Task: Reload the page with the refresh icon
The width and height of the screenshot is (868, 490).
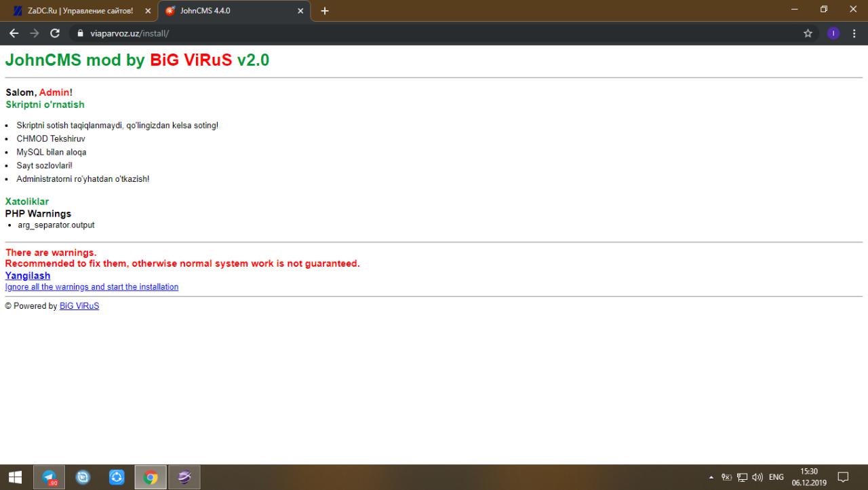Action: pyautogui.click(x=55, y=33)
